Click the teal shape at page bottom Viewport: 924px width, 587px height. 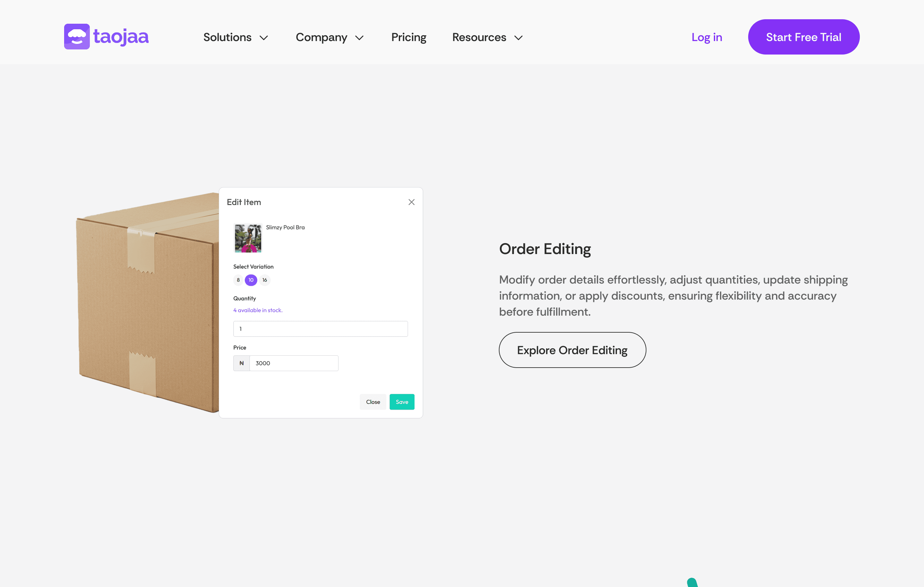point(692,583)
